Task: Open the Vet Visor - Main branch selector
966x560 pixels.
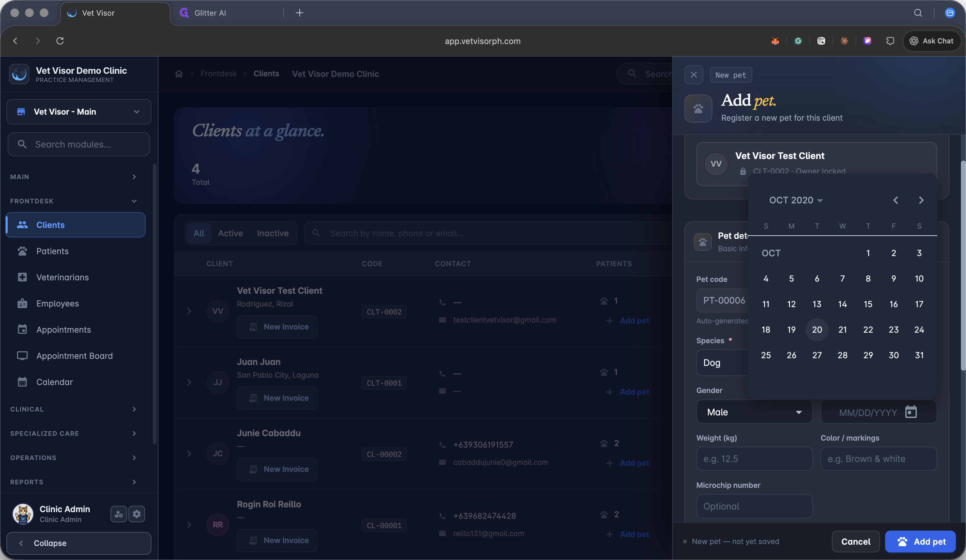Action: 79,112
